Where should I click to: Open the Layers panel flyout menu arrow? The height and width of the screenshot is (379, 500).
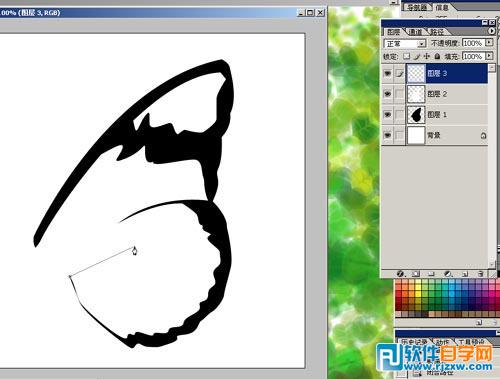(491, 31)
